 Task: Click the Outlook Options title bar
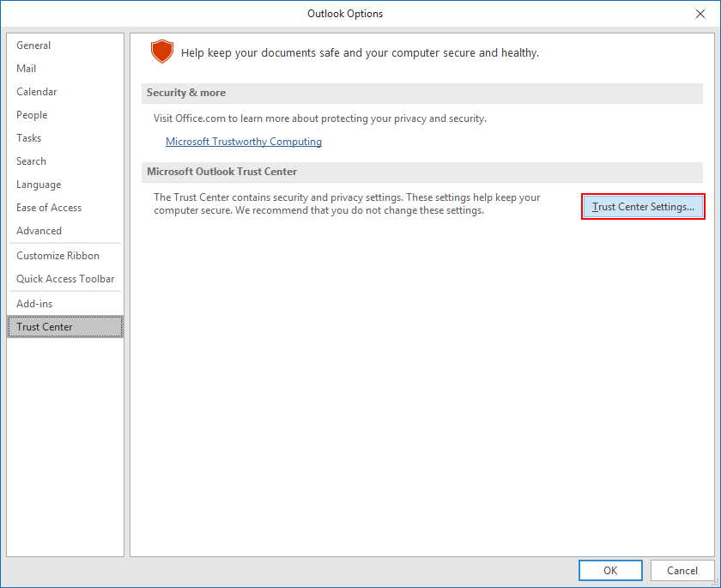coord(345,14)
